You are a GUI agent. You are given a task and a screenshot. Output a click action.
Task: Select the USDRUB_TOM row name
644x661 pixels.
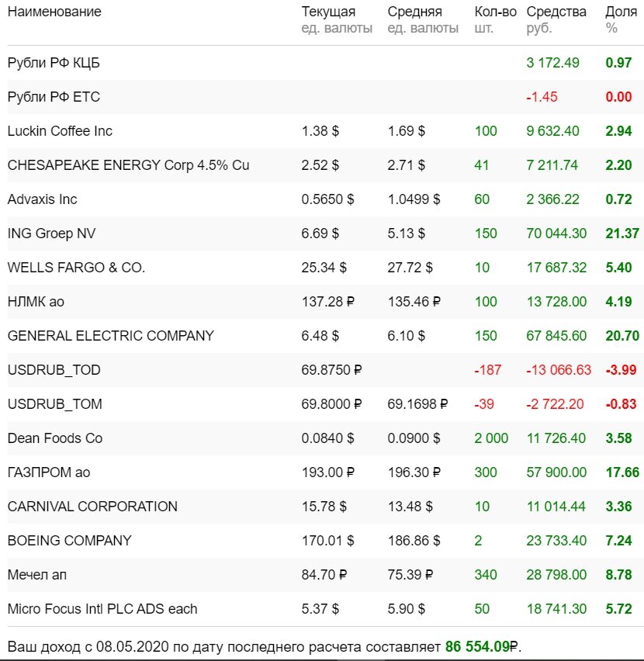pyautogui.click(x=55, y=404)
